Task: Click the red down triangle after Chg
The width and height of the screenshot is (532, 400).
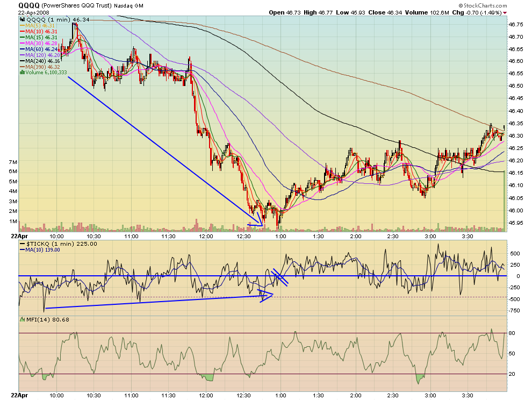Action: [505, 12]
